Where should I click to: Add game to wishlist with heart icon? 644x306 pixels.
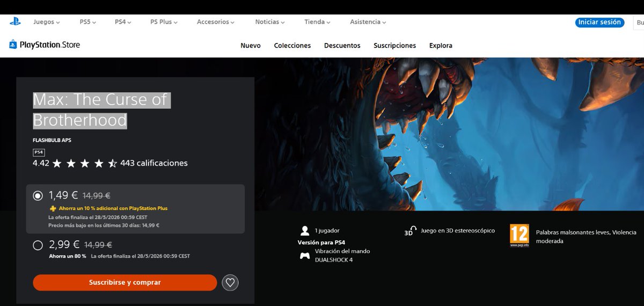click(x=230, y=282)
